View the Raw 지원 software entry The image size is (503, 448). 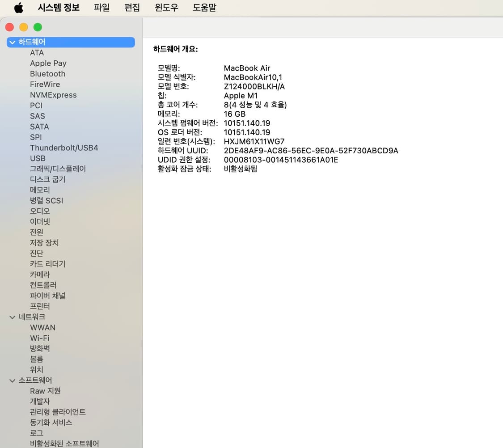coord(45,390)
